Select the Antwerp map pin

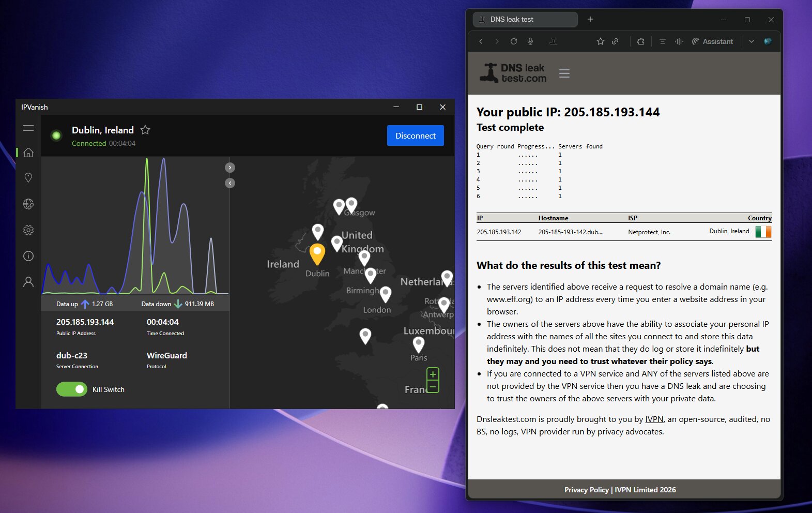444,305
